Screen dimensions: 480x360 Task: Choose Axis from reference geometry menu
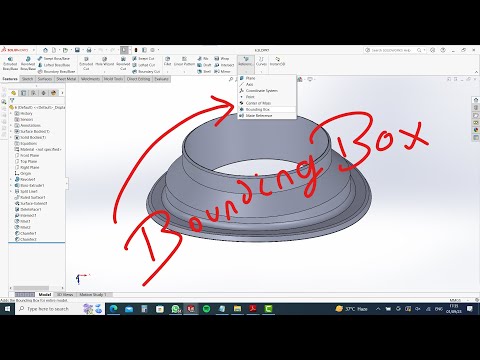tap(267, 84)
